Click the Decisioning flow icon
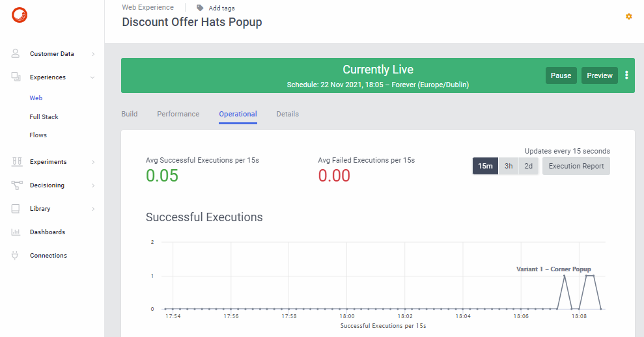This screenshot has width=644, height=337. point(16,185)
